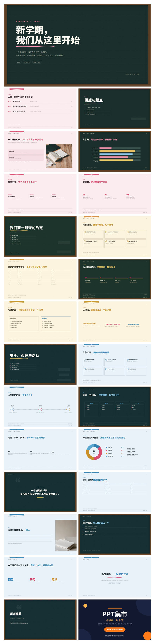Open the bar chart slide 上学期，我们在三件事上做得比以前好
The height and width of the screenshot is (644, 155).
115,151
